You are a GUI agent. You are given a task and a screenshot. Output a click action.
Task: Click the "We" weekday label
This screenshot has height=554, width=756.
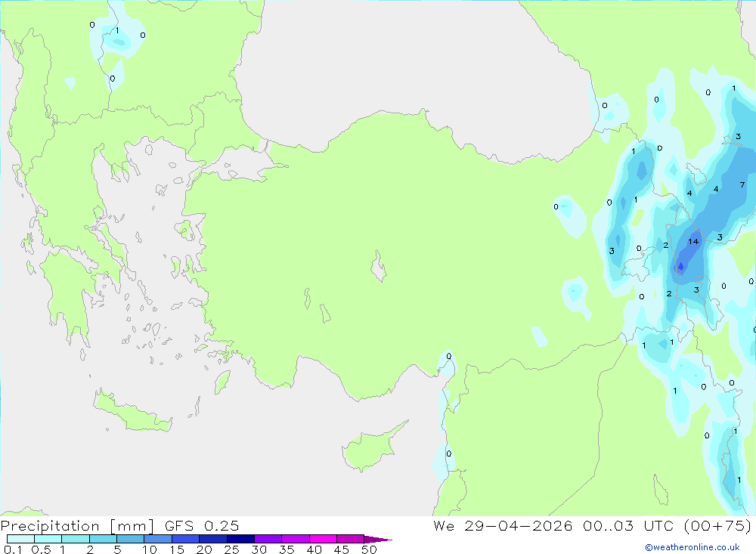click(x=444, y=526)
